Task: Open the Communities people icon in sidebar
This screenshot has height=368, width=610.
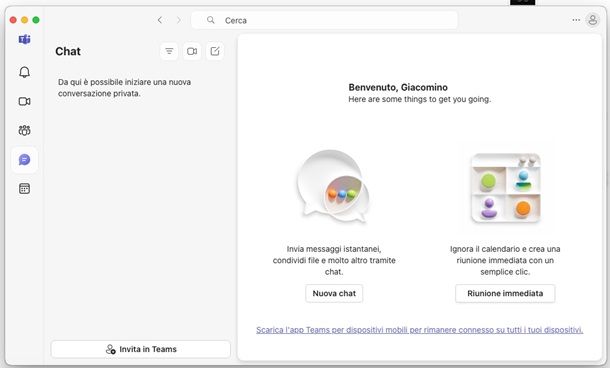Action: (x=25, y=130)
